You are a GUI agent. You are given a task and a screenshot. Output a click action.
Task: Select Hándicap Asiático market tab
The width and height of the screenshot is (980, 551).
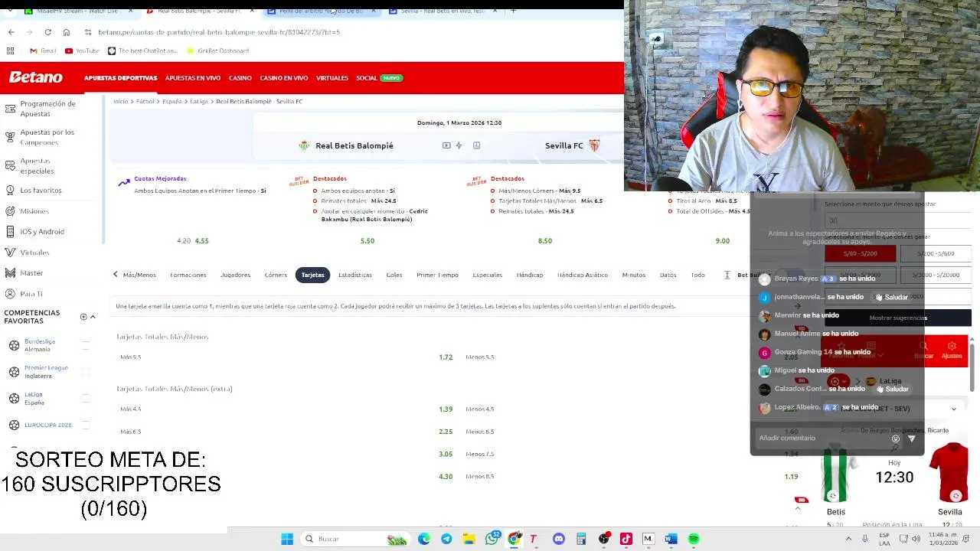click(583, 275)
